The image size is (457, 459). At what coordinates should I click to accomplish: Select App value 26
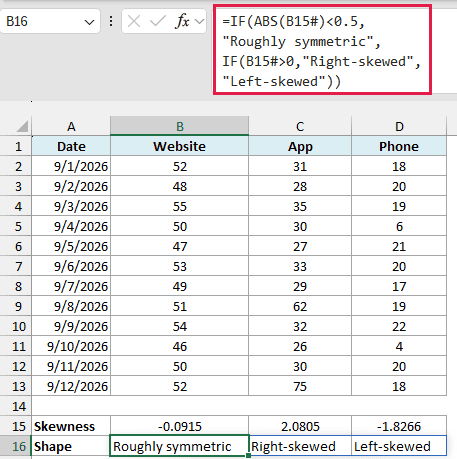(x=300, y=346)
